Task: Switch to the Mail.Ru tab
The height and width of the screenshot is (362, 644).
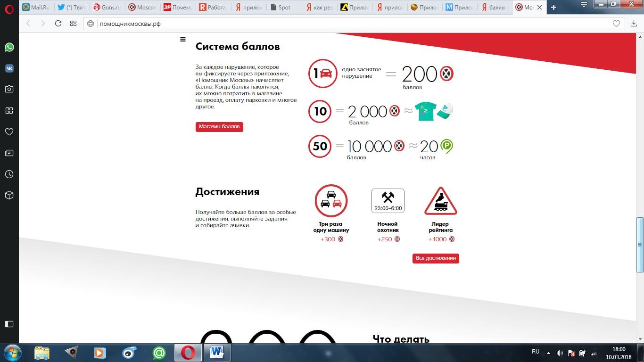Action: tap(36, 7)
